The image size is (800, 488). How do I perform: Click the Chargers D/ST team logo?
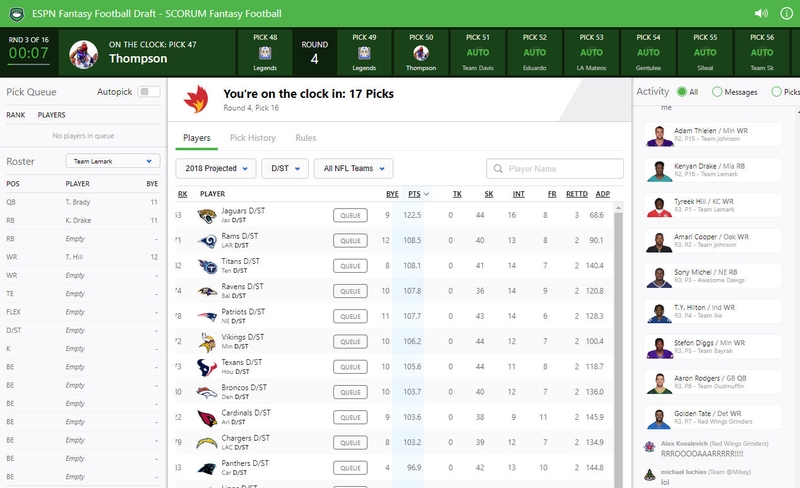(x=207, y=443)
